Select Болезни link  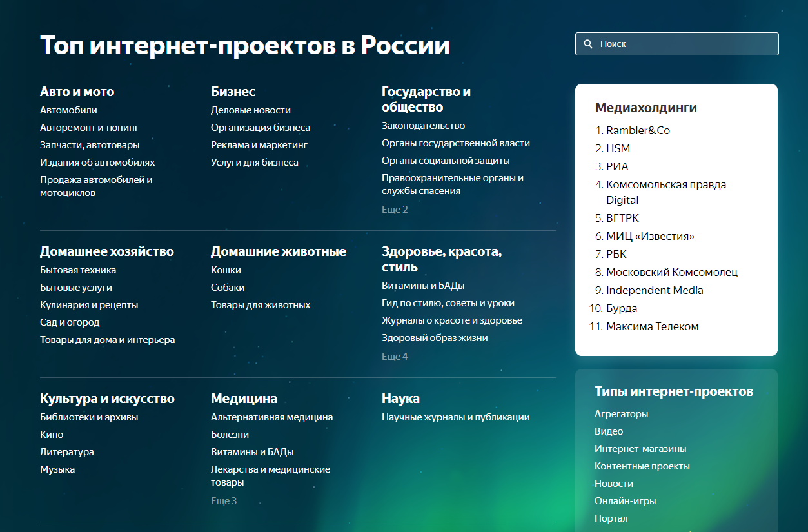(230, 435)
